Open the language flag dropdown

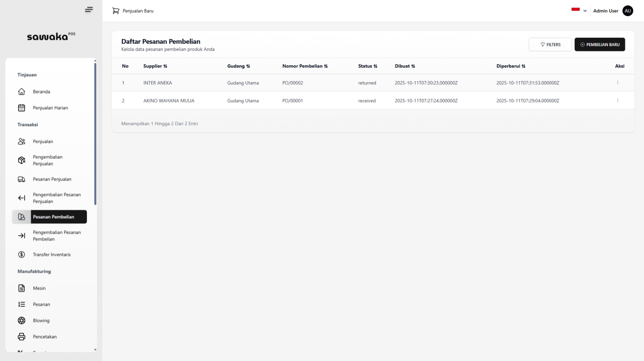(578, 10)
